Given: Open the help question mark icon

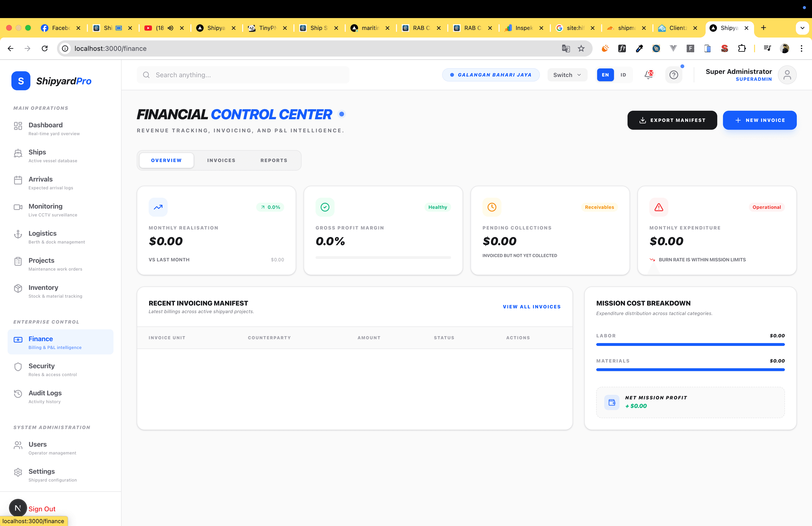Looking at the screenshot, I should (x=674, y=75).
